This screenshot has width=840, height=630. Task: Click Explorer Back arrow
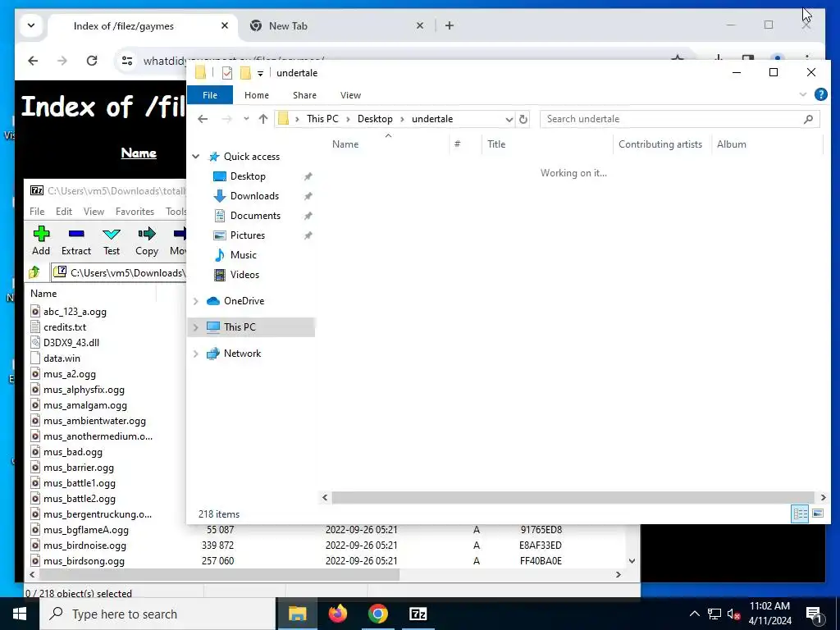[x=203, y=119]
